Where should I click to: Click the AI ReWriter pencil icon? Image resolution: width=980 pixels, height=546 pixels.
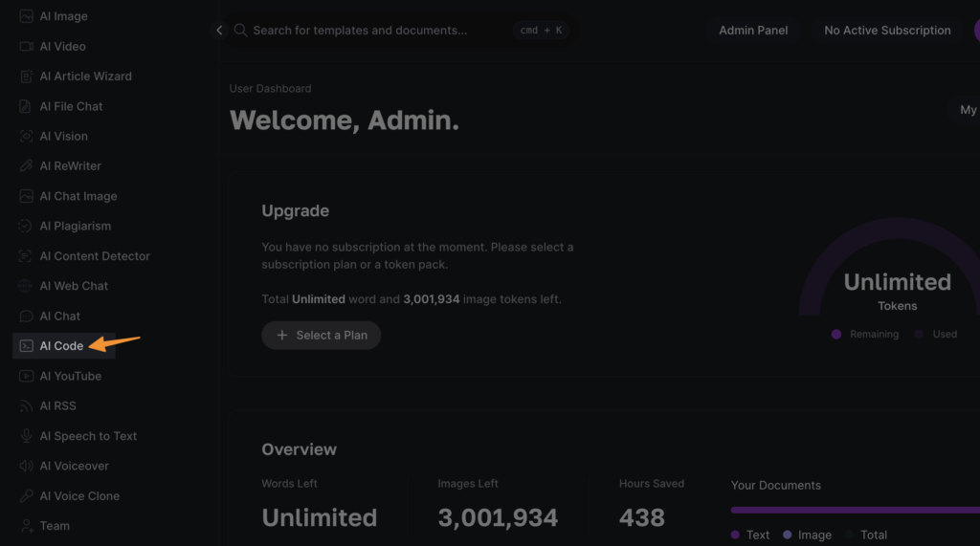[27, 166]
